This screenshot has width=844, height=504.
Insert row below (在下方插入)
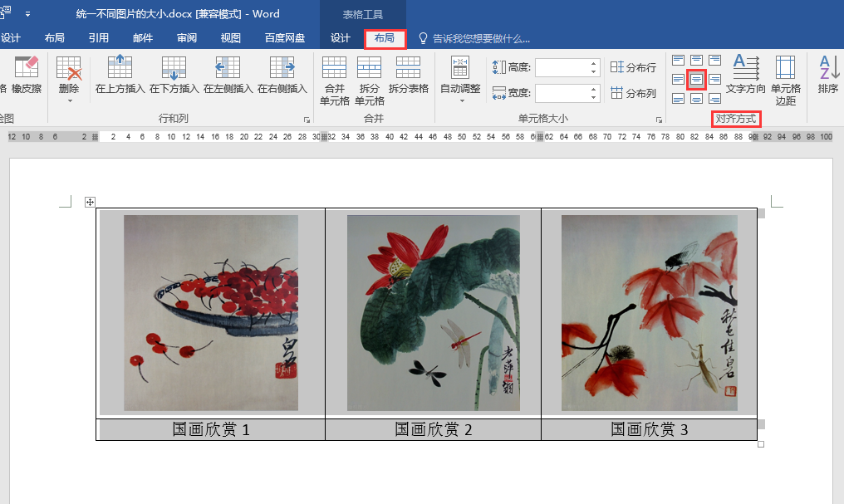pyautogui.click(x=174, y=76)
